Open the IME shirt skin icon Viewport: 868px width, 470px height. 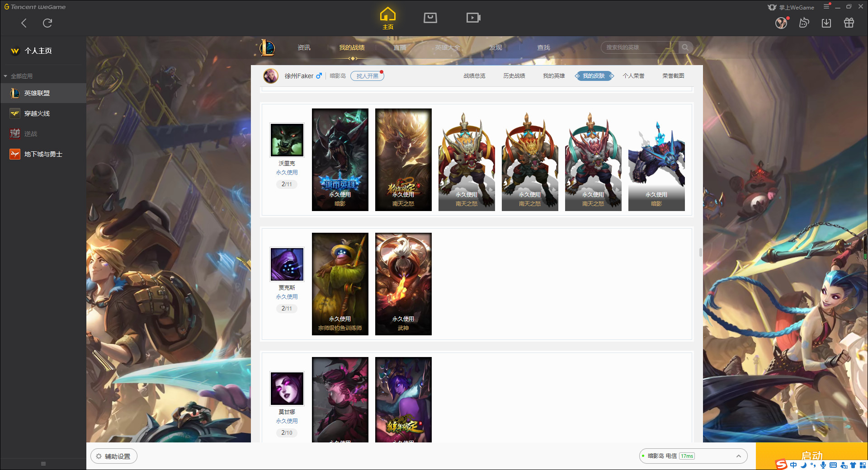pos(853,465)
